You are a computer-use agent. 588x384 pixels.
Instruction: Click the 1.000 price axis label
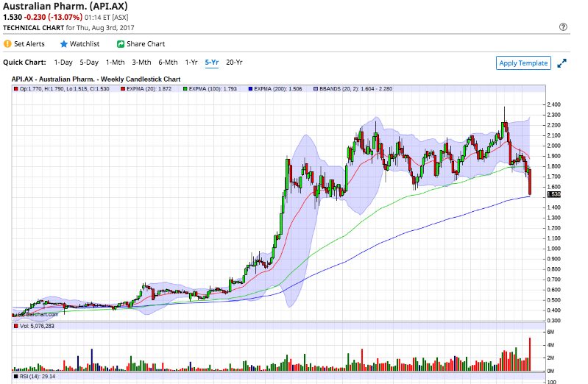click(553, 249)
